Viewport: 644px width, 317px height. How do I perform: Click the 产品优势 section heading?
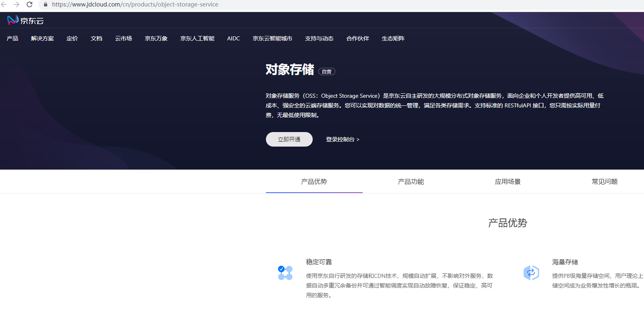pyautogui.click(x=508, y=223)
